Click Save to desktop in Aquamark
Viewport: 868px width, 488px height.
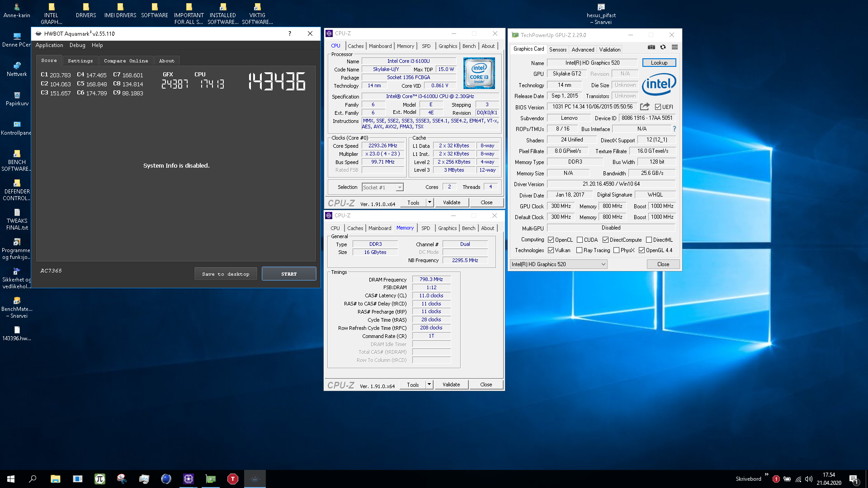click(x=226, y=274)
